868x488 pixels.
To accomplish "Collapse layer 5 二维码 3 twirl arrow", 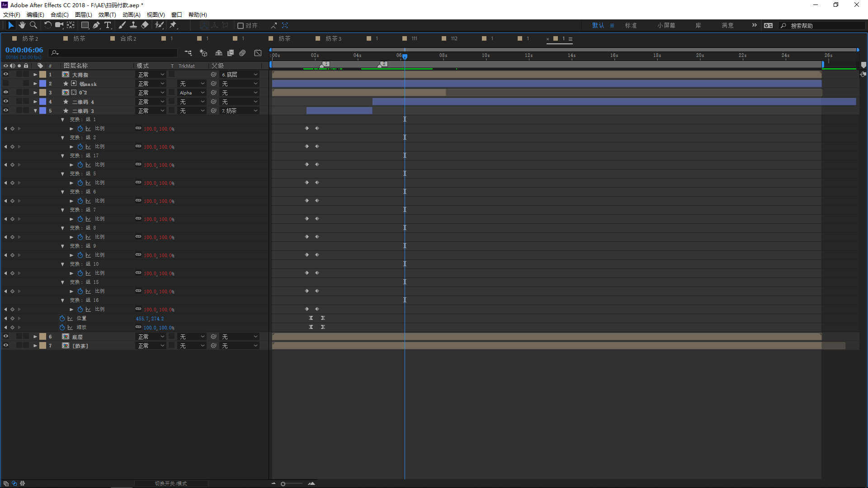I will [x=35, y=111].
